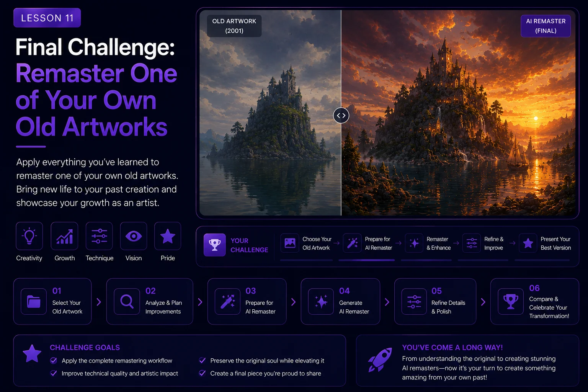
Task: Click the Your Challenge trophy icon
Action: pos(215,245)
